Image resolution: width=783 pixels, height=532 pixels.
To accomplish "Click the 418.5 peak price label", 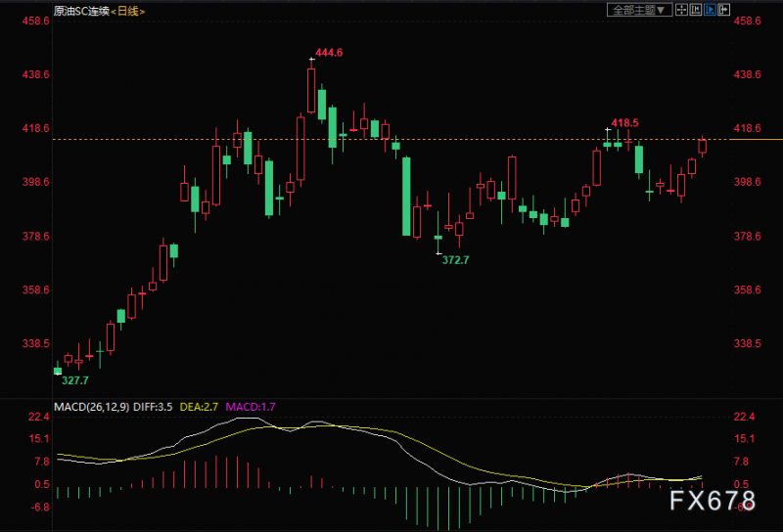I will click(624, 123).
